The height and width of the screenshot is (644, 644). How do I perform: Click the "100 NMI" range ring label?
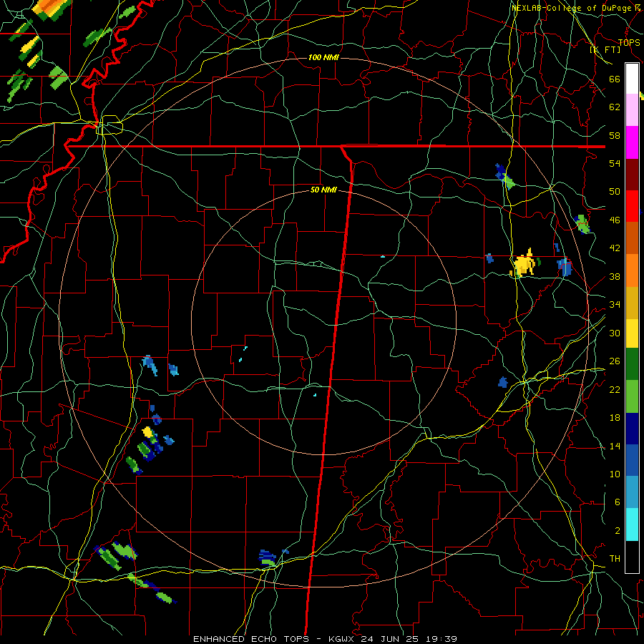click(323, 57)
